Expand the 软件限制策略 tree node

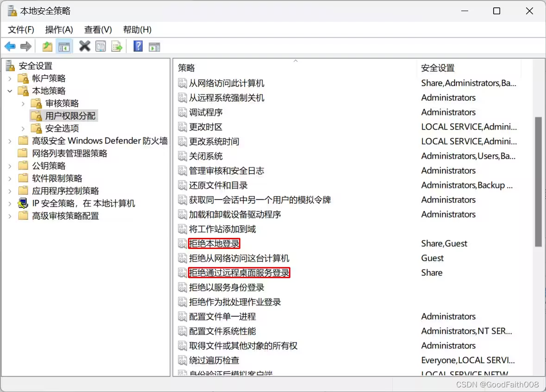[10, 179]
